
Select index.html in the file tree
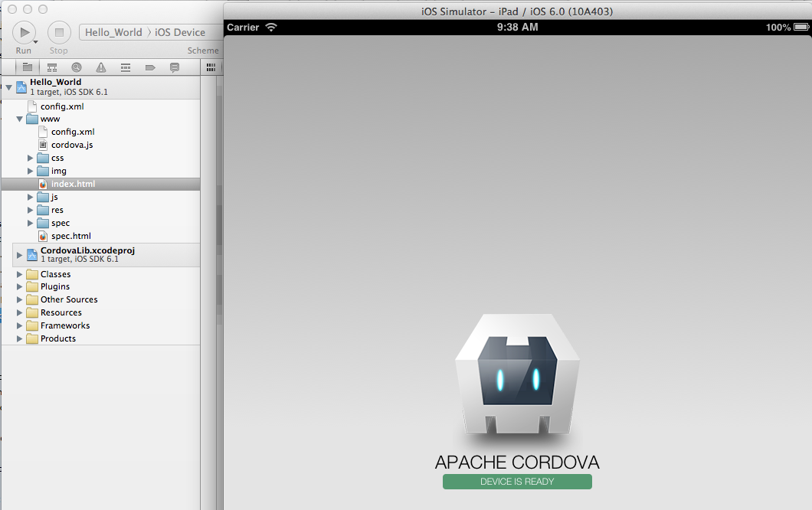click(73, 184)
